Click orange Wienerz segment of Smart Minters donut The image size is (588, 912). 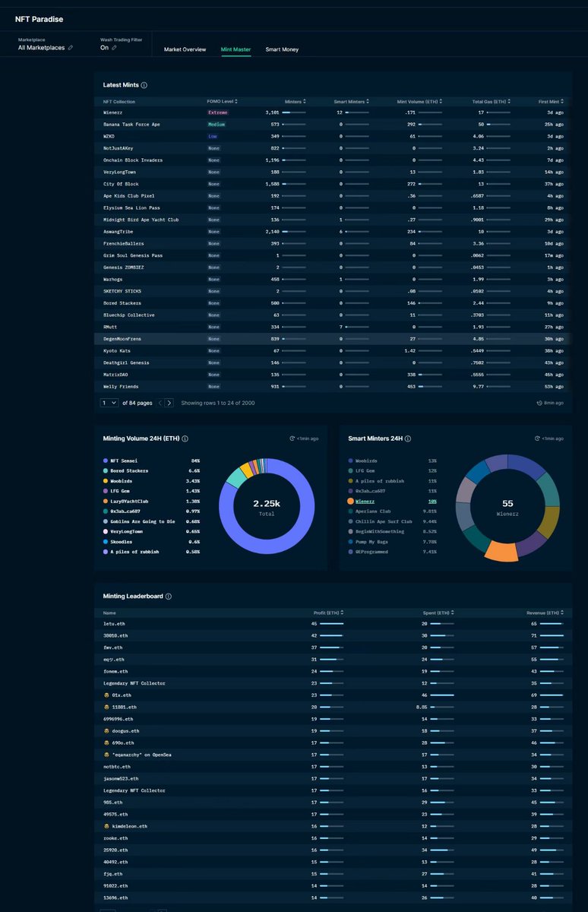500,551
